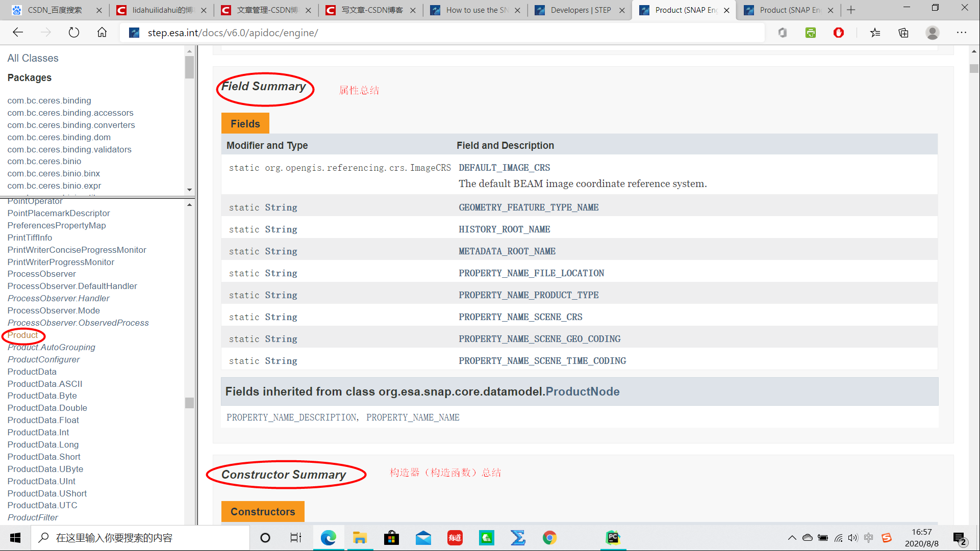The height and width of the screenshot is (551, 980).
Task: Open the favorites star icon
Action: (x=875, y=33)
